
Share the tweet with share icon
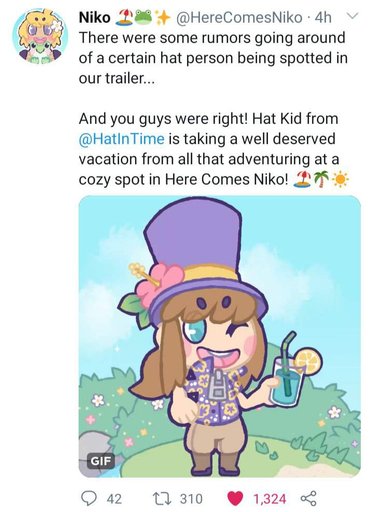[309, 499]
